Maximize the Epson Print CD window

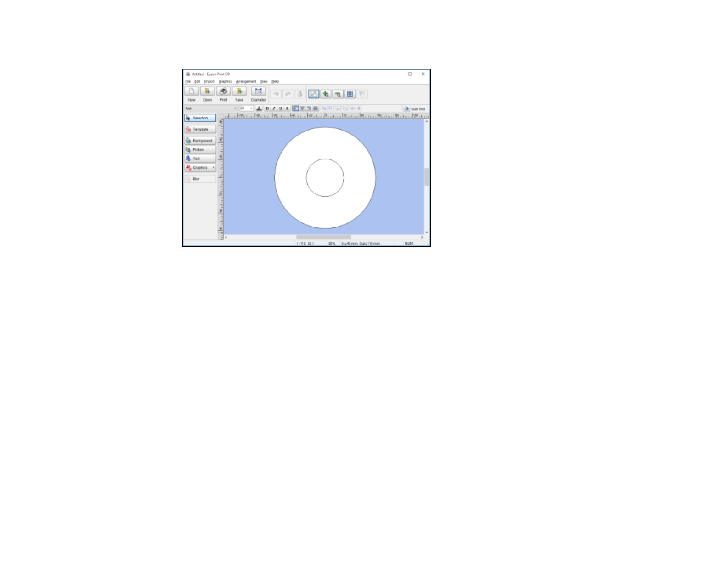tap(410, 74)
